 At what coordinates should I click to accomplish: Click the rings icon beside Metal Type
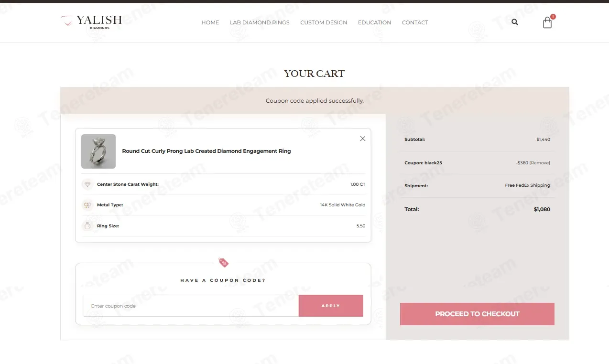(x=87, y=205)
